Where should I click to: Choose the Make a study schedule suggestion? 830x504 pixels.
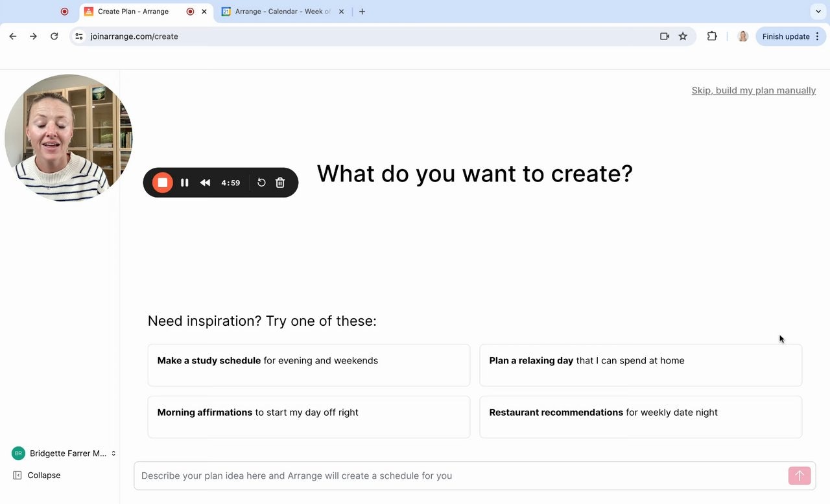tap(309, 365)
